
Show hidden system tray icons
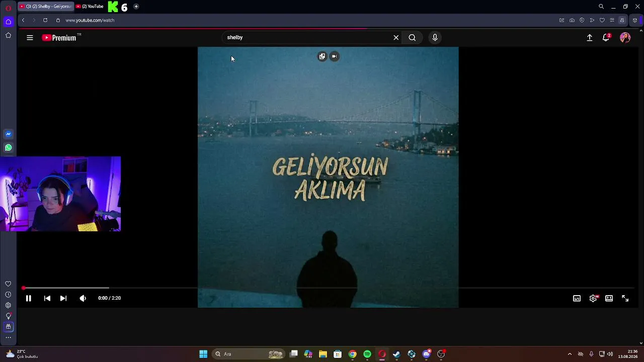(x=570, y=354)
